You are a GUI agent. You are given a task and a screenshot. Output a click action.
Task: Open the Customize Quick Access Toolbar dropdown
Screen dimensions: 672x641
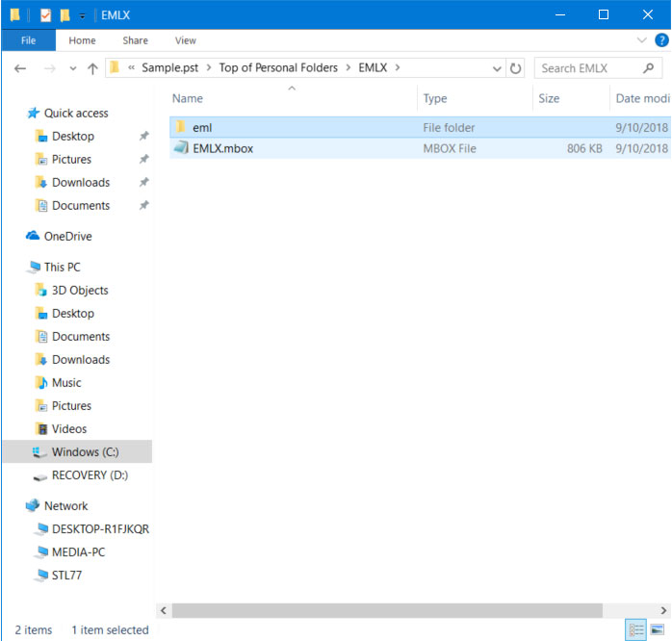click(82, 16)
